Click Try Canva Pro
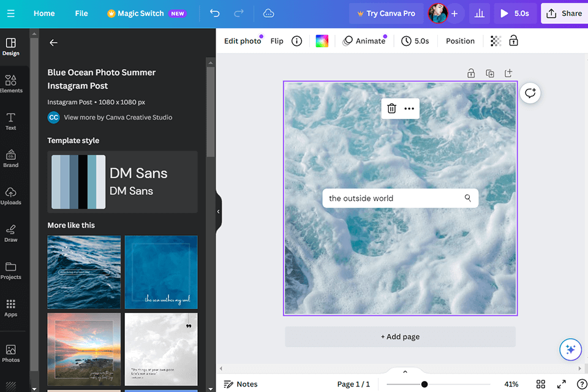Viewport: 588px width, 392px height. [x=386, y=13]
